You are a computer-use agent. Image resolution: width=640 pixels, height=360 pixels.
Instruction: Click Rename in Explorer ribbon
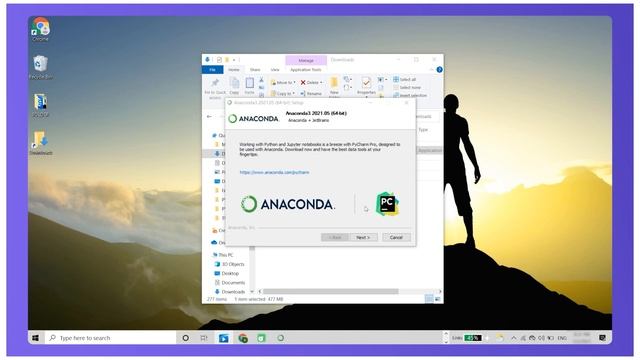tap(311, 93)
